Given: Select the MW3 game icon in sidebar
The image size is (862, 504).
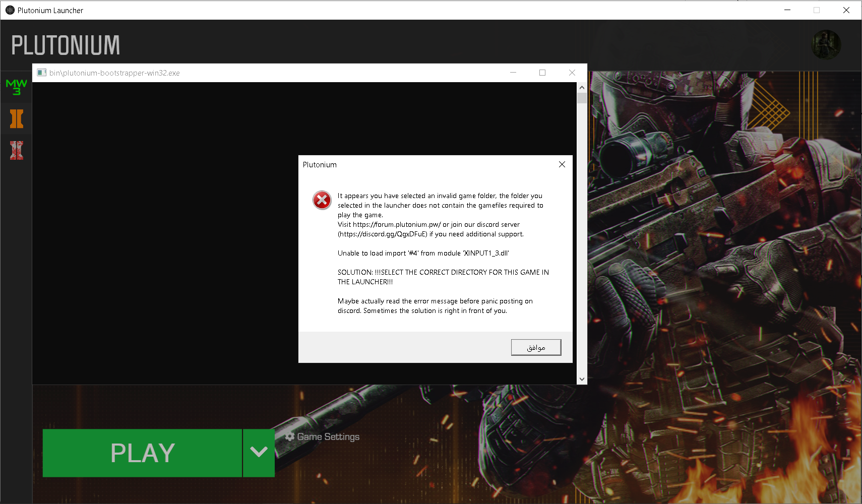Looking at the screenshot, I should [16, 87].
